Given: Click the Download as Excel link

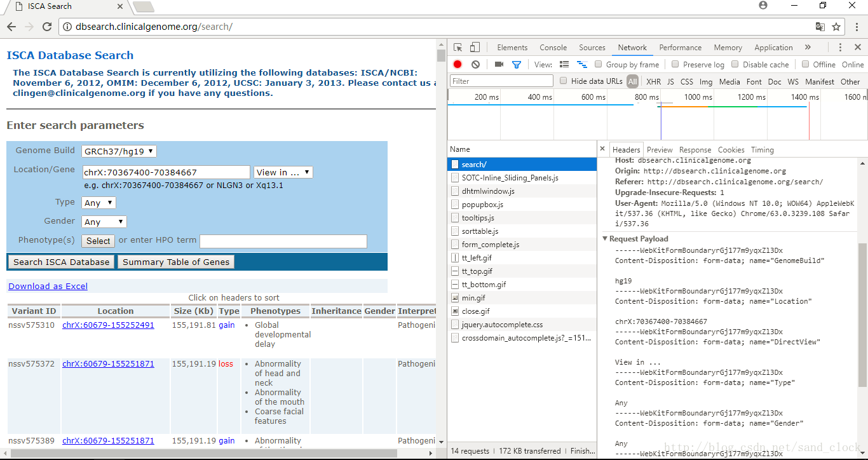Looking at the screenshot, I should tap(48, 287).
